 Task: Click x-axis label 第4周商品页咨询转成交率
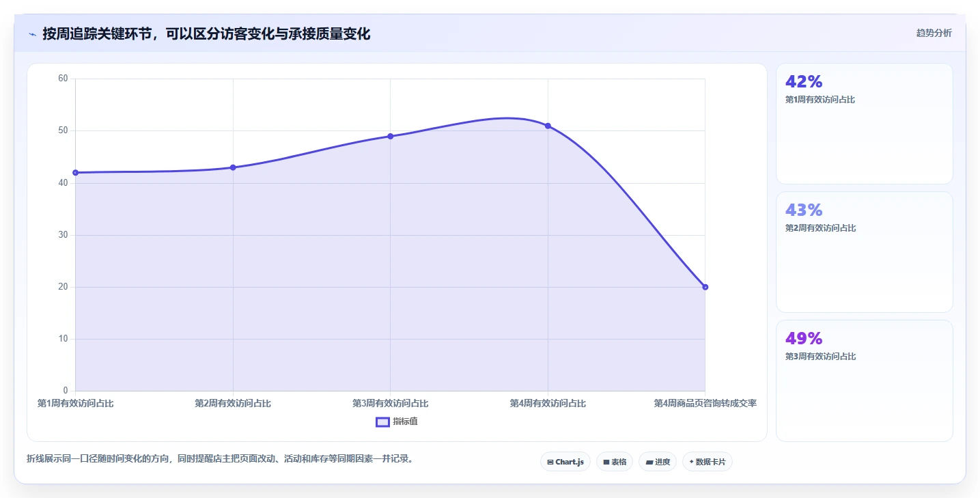tap(705, 404)
